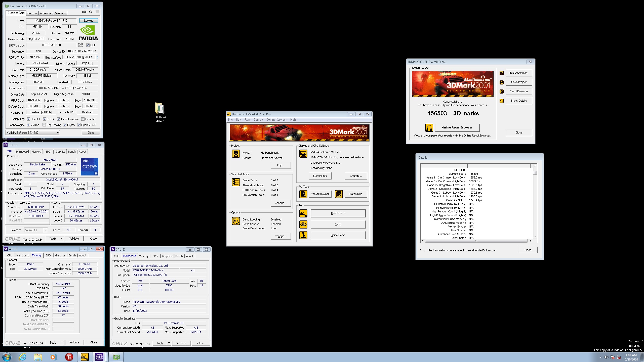This screenshot has height=362, width=644.
Task: Toggle CUDA checkbox
Action: [x=44, y=119]
